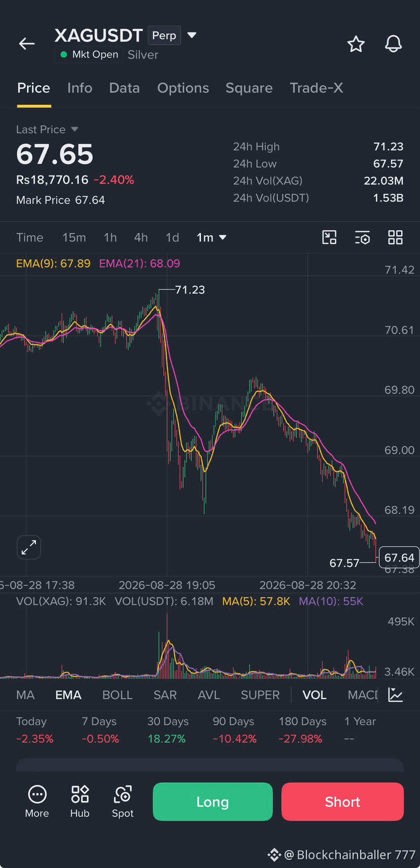Open the Options tab
The width and height of the screenshot is (420, 868).
pos(183,88)
